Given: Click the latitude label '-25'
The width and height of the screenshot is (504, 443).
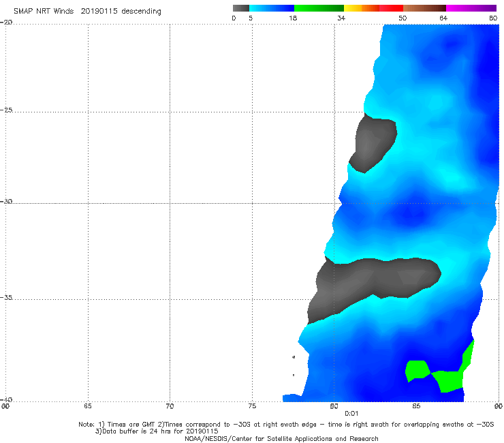Looking at the screenshot, I should click(6, 110).
